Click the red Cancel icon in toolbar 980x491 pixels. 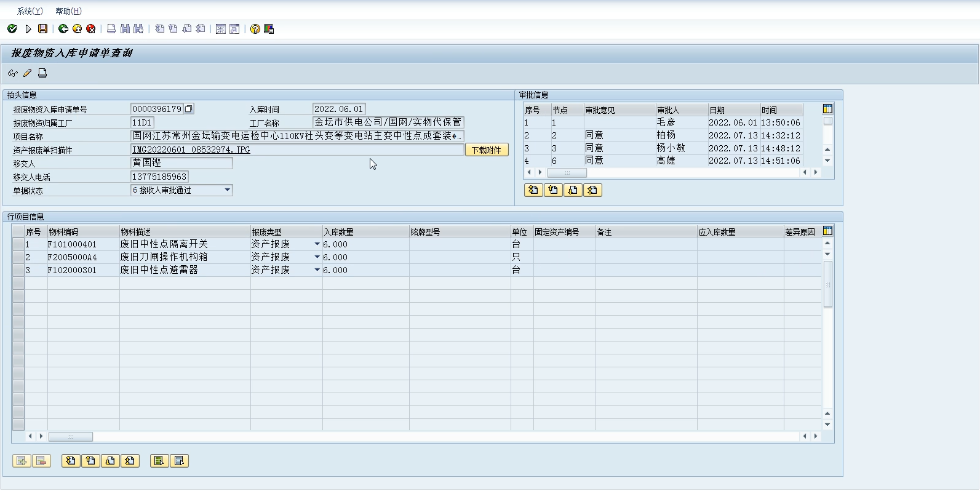(x=91, y=29)
